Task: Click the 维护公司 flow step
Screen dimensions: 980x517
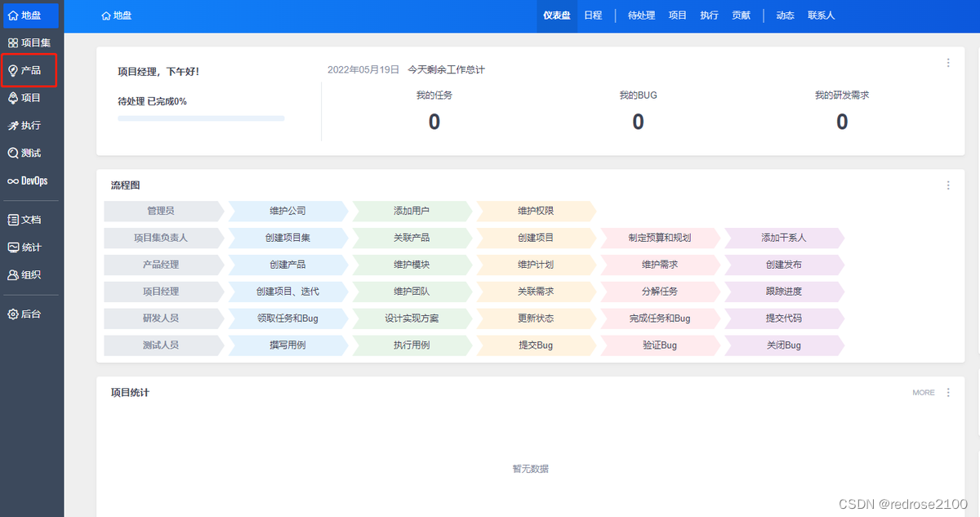Action: (288, 211)
